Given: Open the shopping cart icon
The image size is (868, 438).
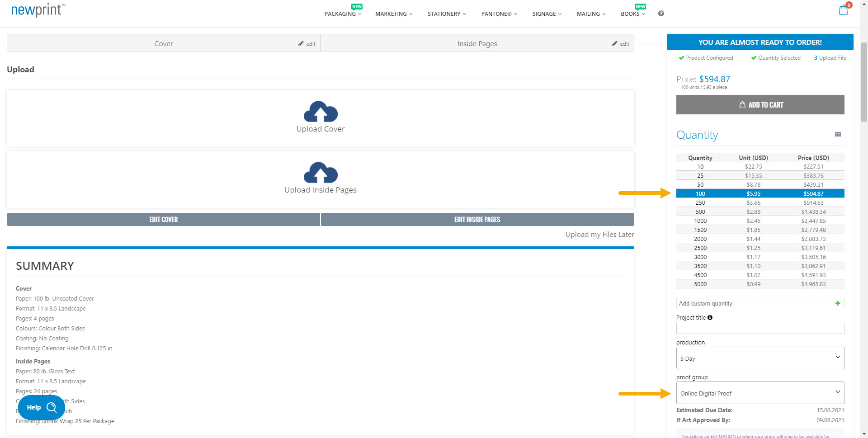Looking at the screenshot, I should 843,10.
